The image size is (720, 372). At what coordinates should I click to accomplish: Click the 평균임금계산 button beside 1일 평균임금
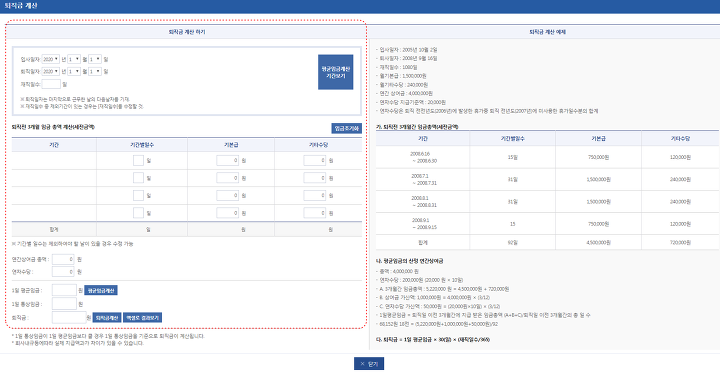pyautogui.click(x=101, y=290)
